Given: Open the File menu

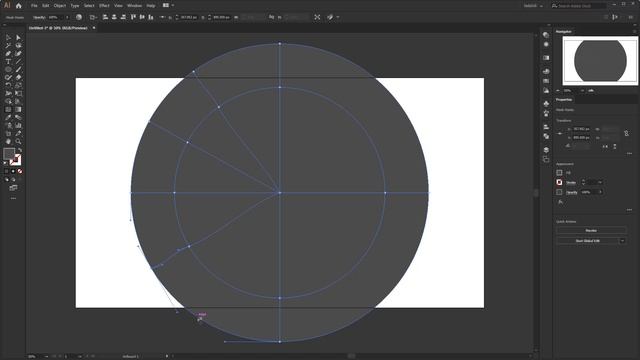Looking at the screenshot, I should point(34,6).
